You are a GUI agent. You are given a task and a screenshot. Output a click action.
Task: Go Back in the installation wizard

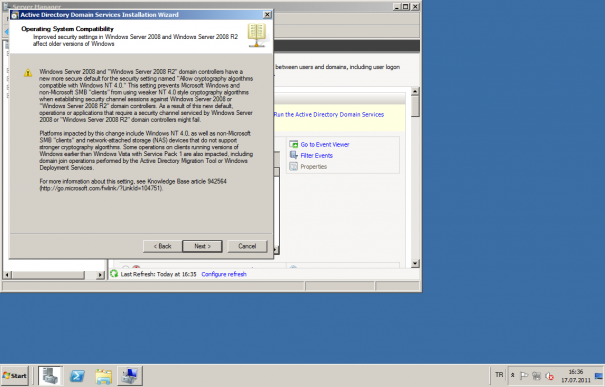tap(162, 246)
